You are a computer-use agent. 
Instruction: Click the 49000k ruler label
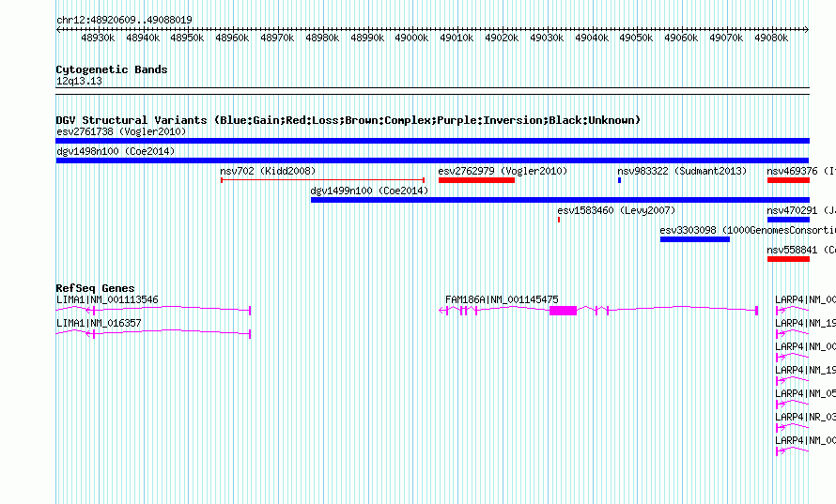pos(411,38)
